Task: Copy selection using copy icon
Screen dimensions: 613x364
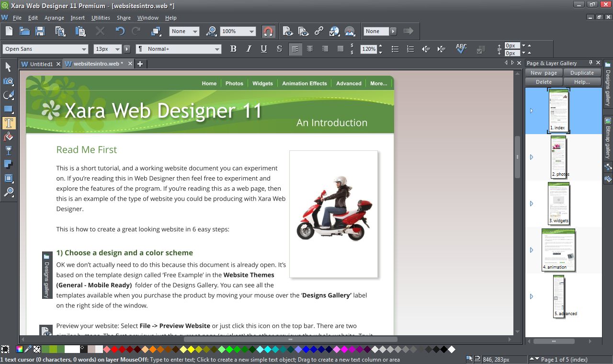Action: point(60,31)
